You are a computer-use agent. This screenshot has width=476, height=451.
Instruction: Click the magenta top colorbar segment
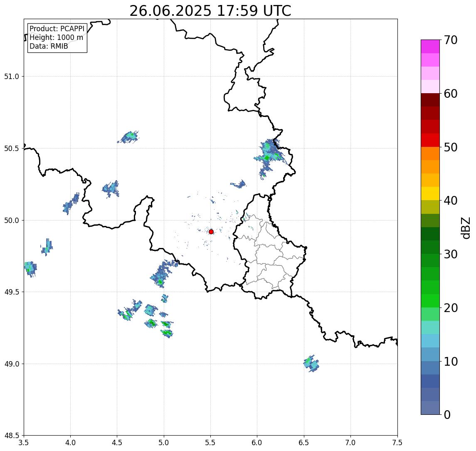pyautogui.click(x=430, y=47)
